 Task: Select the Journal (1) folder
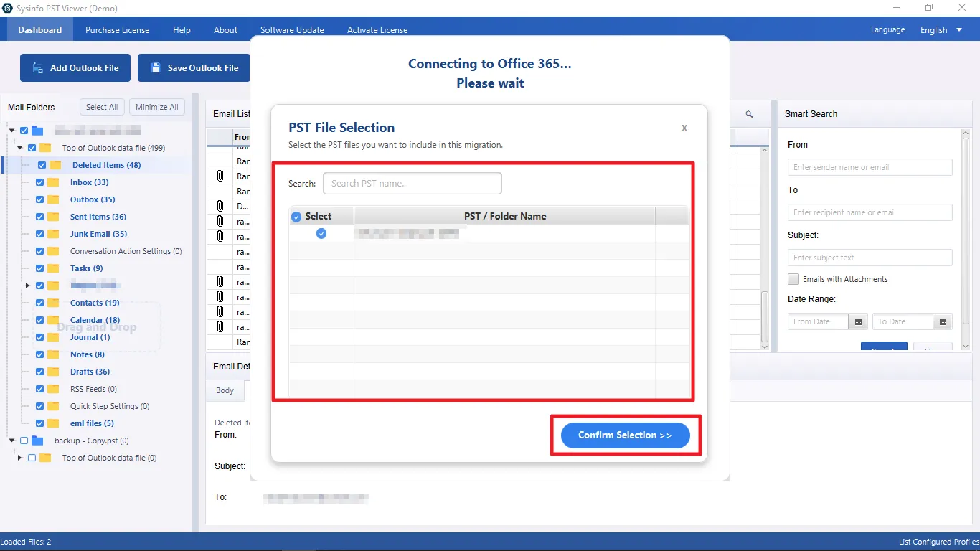pyautogui.click(x=90, y=337)
